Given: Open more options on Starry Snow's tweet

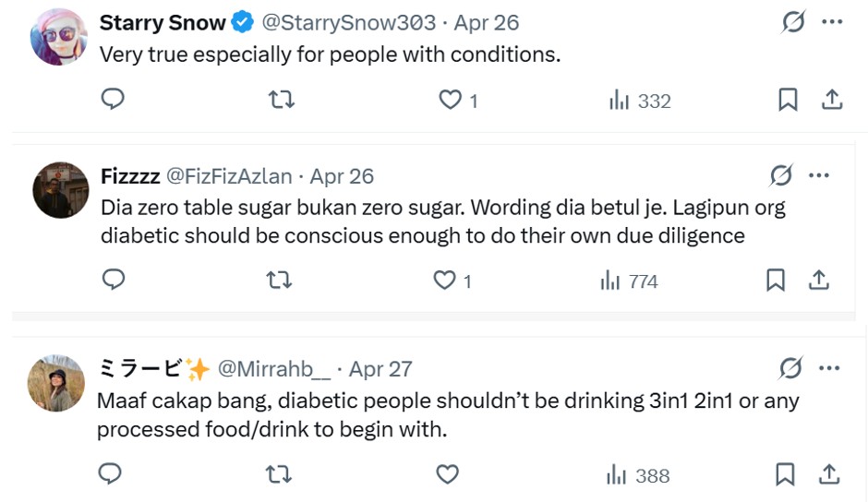Looking at the screenshot, I should [x=832, y=22].
